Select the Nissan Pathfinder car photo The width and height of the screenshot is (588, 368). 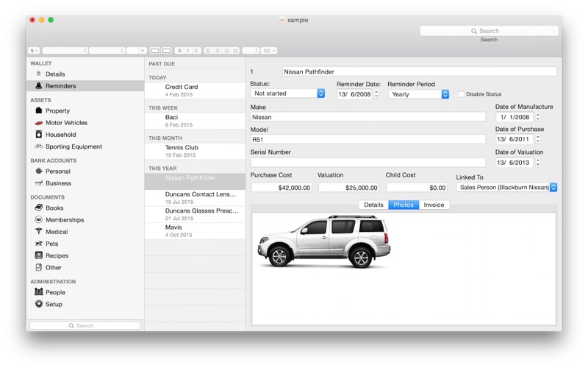click(x=323, y=241)
